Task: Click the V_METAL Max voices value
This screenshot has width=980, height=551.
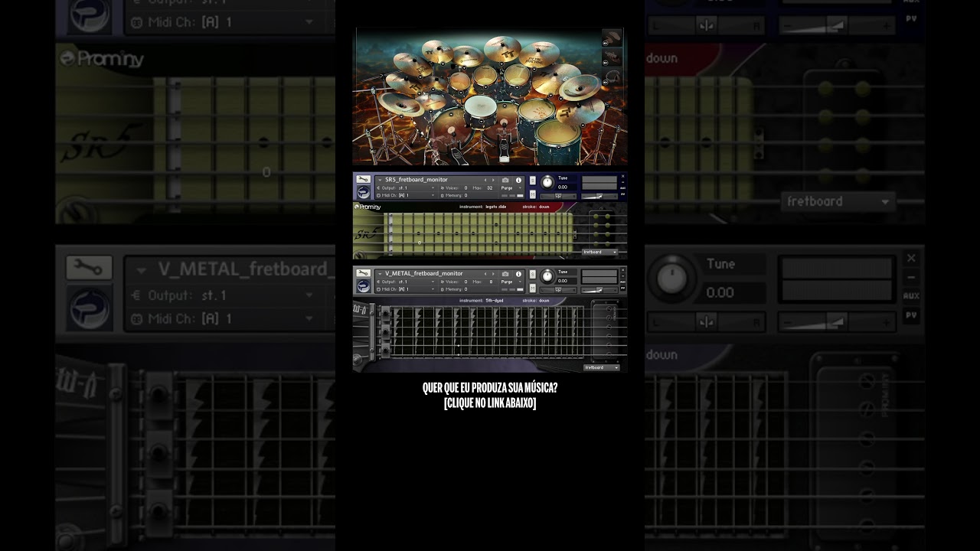Action: tap(491, 282)
